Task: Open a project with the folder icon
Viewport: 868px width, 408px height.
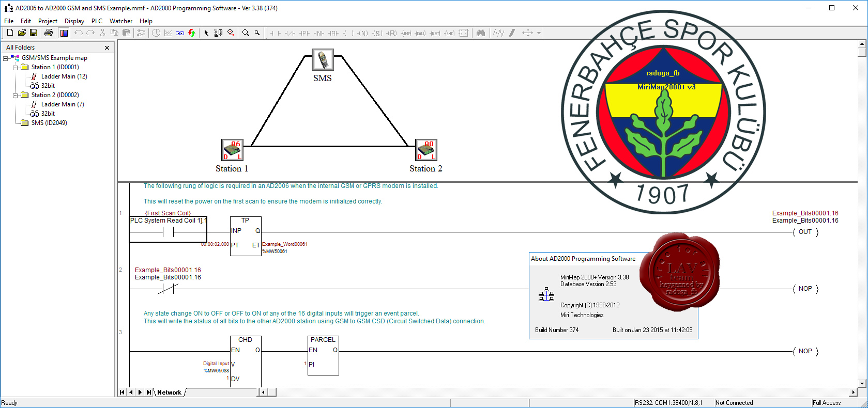Action: [22, 33]
